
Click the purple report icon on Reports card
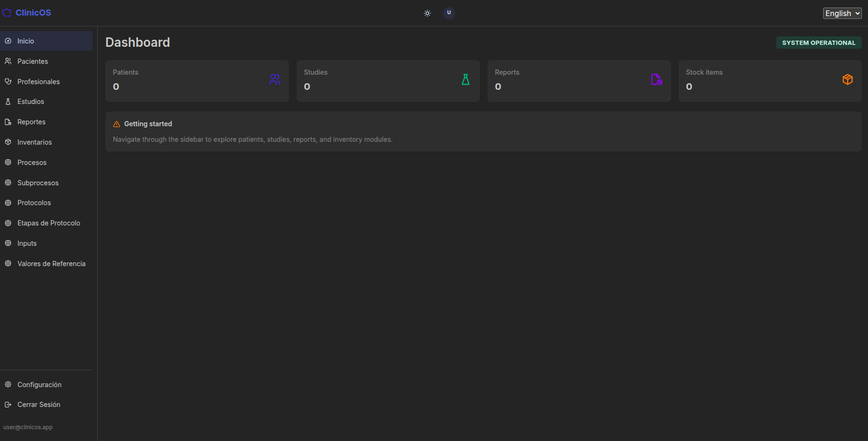pos(657,79)
